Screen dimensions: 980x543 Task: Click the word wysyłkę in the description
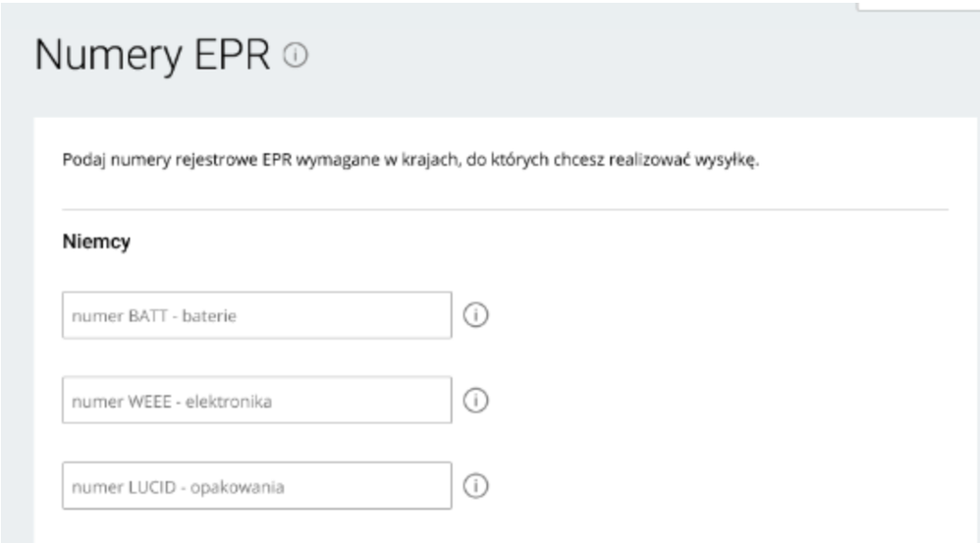[x=733, y=161]
